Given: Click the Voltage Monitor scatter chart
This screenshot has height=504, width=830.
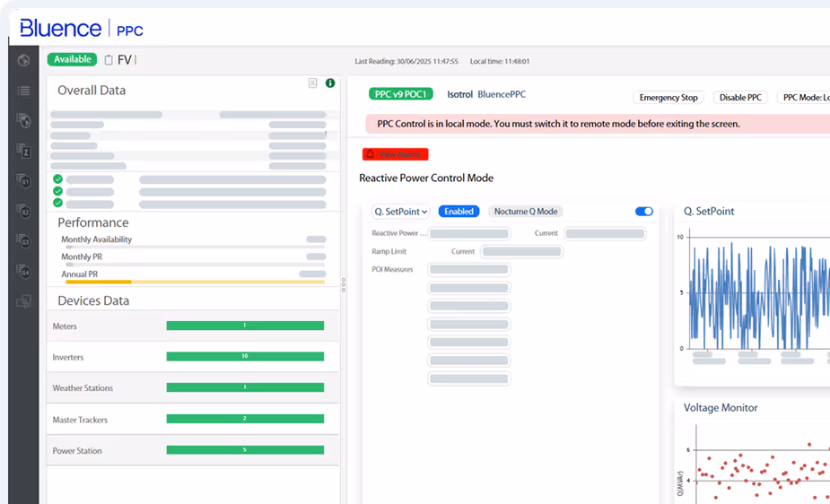Looking at the screenshot, I should click(761, 463).
